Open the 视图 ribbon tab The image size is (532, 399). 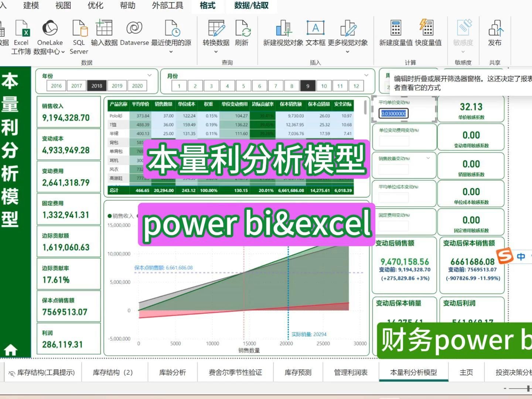63,6
